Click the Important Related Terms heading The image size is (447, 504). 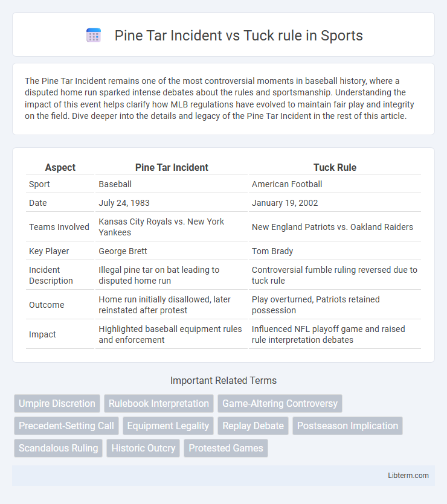tap(224, 380)
